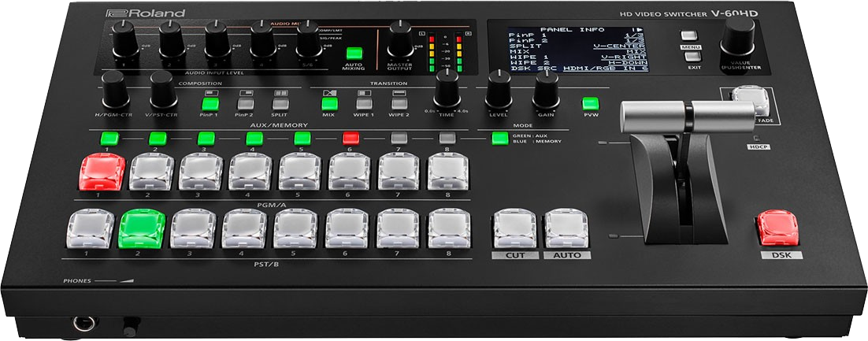Open the MENU button beside the display
The image size is (868, 341).
pos(688,36)
